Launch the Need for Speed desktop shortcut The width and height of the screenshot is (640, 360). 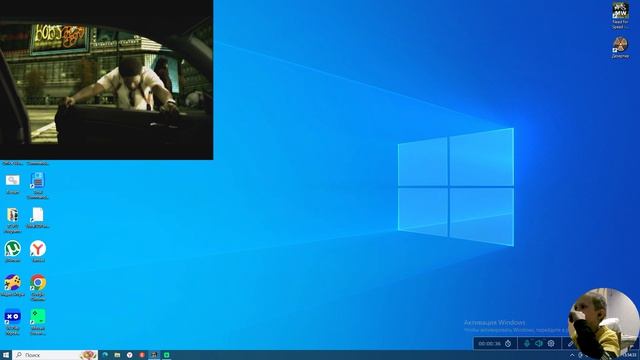[x=620, y=11]
